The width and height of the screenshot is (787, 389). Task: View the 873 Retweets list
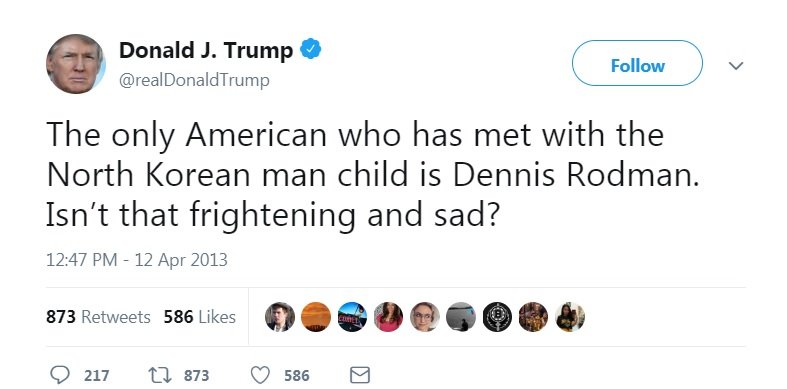click(x=98, y=317)
